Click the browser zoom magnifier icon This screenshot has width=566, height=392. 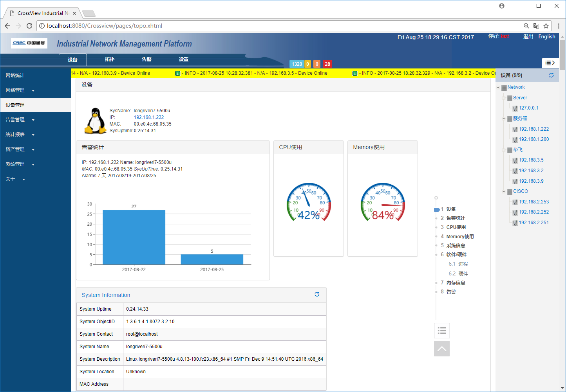point(526,26)
